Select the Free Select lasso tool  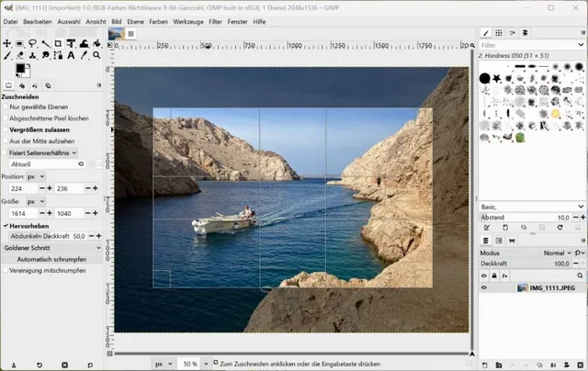(32, 43)
